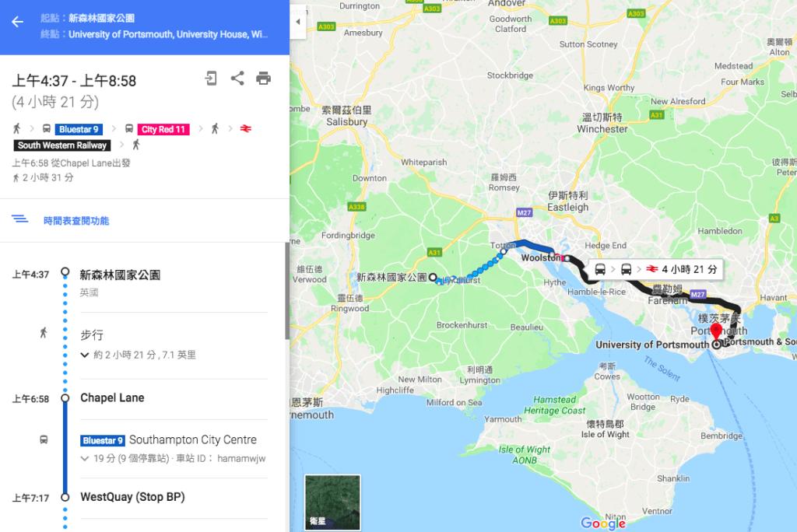Click the red destination pin on map
This screenshot has width=797, height=532.
[716, 332]
